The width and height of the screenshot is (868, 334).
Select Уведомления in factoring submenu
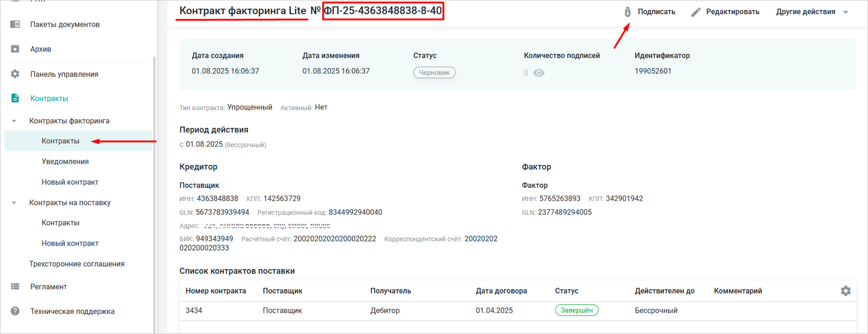click(65, 161)
